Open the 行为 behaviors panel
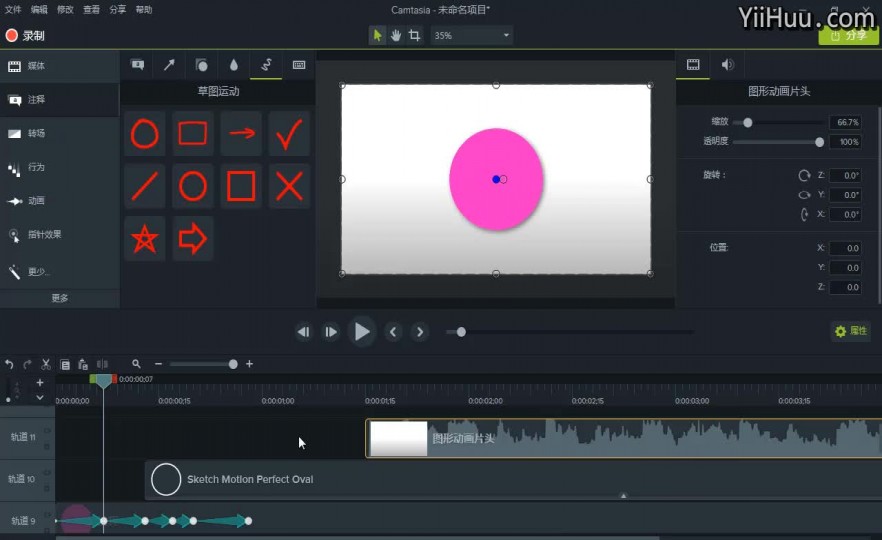Screen dimensions: 882x540 click(x=60, y=167)
